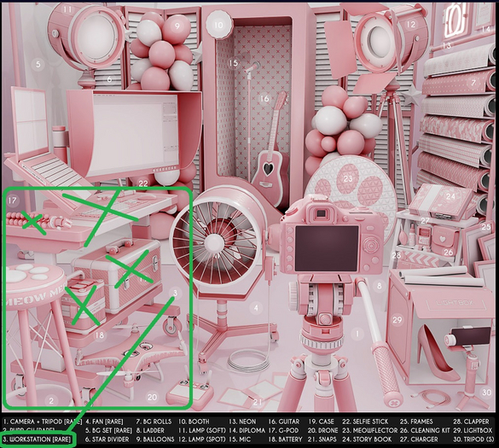Click the number 10 badge on the booth
The image size is (499, 448).
click(218, 25)
